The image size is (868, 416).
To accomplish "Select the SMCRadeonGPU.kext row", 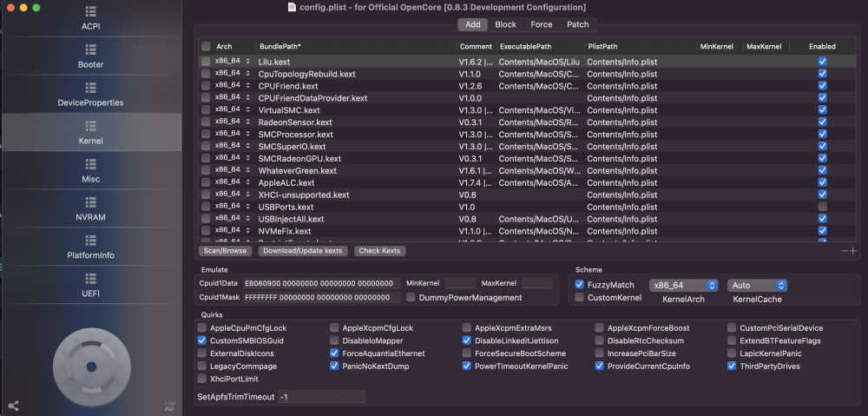I will coord(527,158).
